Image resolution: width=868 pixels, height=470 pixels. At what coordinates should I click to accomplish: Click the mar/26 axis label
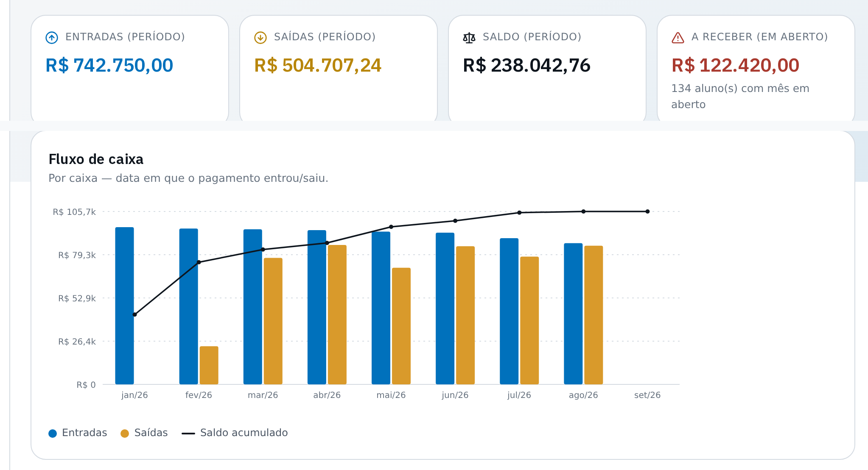tap(263, 395)
